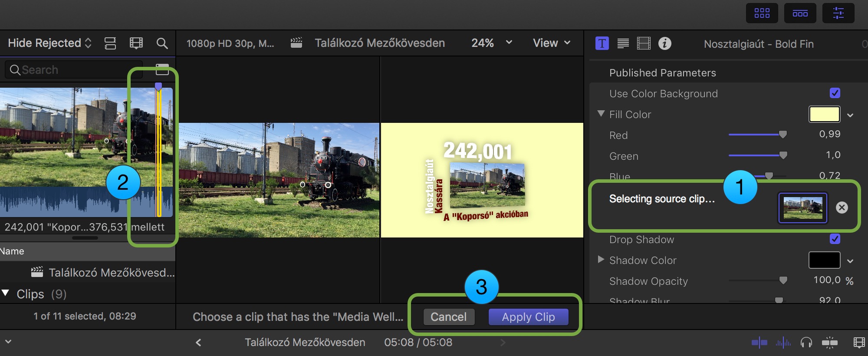Click the source clip media well thumbnail
Screen dimensions: 868x356
tap(803, 208)
